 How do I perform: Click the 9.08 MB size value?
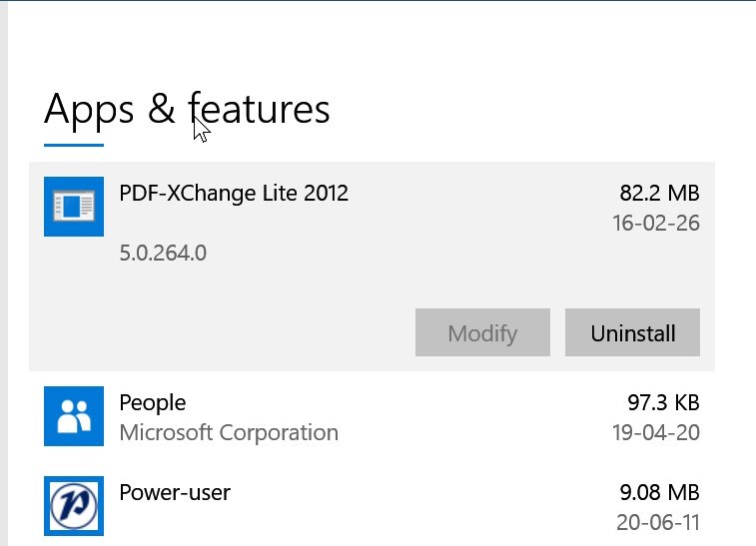coord(659,492)
